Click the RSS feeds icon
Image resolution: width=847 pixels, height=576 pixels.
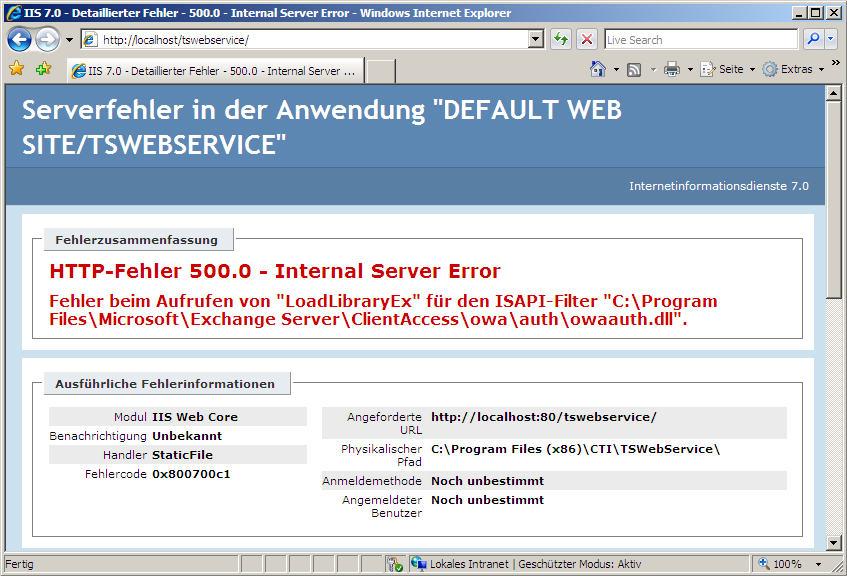tap(634, 69)
